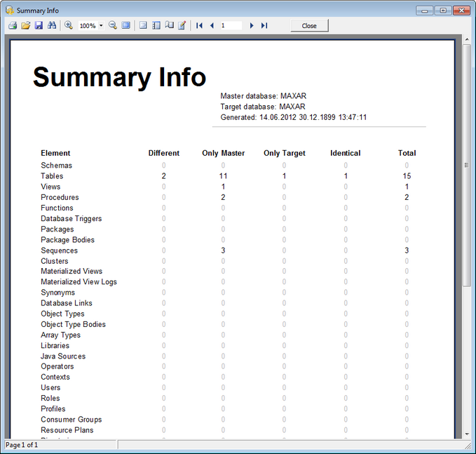Jump to the last page
This screenshot has width=476, height=454.
(x=264, y=25)
